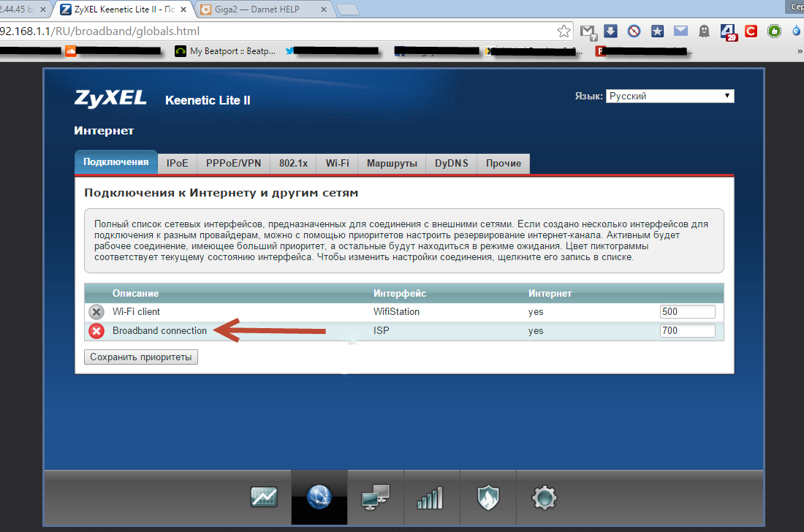Click the red X status icon for Broadband connection
Screen dimensions: 804x532
pyautogui.click(x=96, y=331)
